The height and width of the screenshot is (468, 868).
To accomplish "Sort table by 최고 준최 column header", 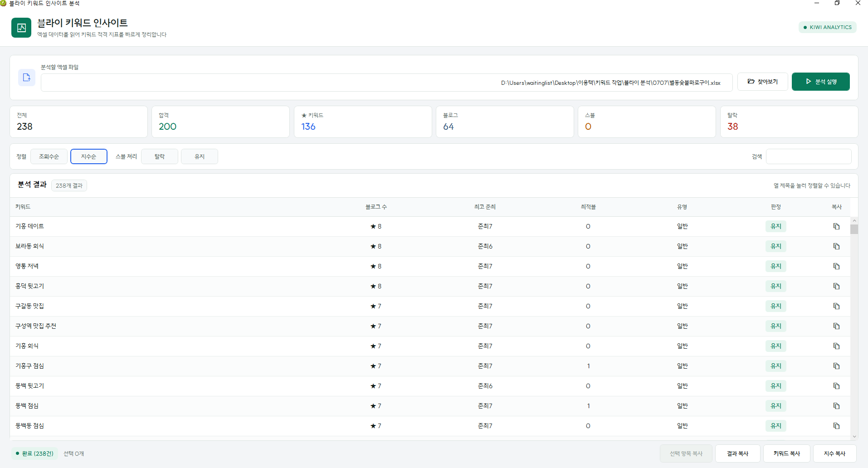I will pos(485,207).
